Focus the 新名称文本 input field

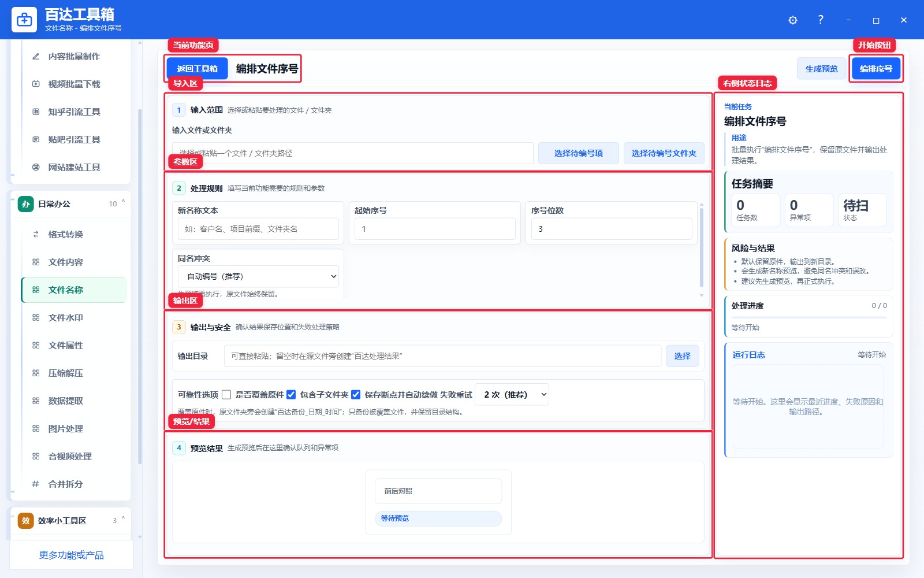pyautogui.click(x=258, y=229)
